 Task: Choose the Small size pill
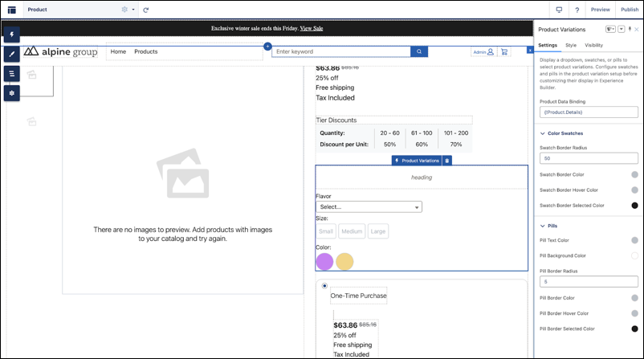pos(326,231)
